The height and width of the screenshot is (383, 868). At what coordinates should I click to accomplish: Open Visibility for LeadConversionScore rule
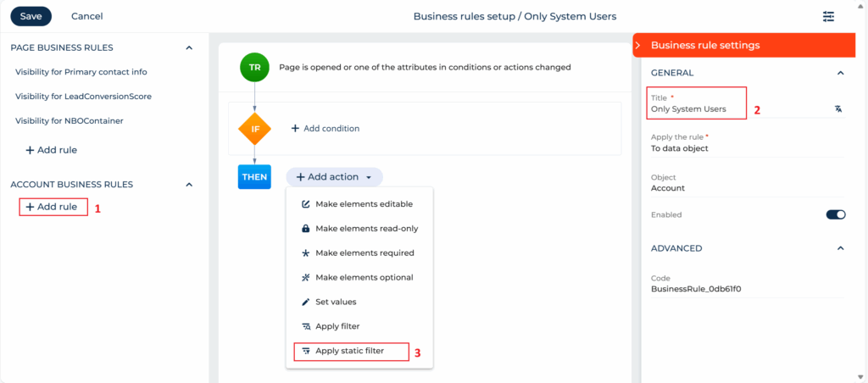tap(83, 97)
